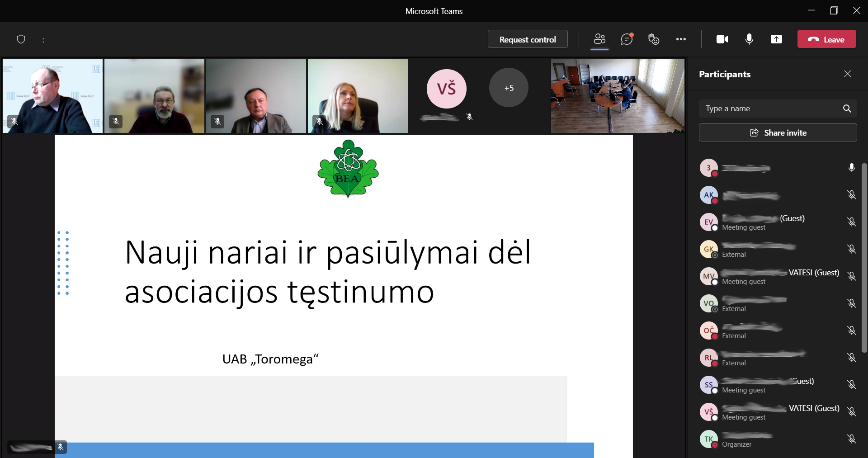Click muted mic icon for OČ external

pyautogui.click(x=851, y=331)
